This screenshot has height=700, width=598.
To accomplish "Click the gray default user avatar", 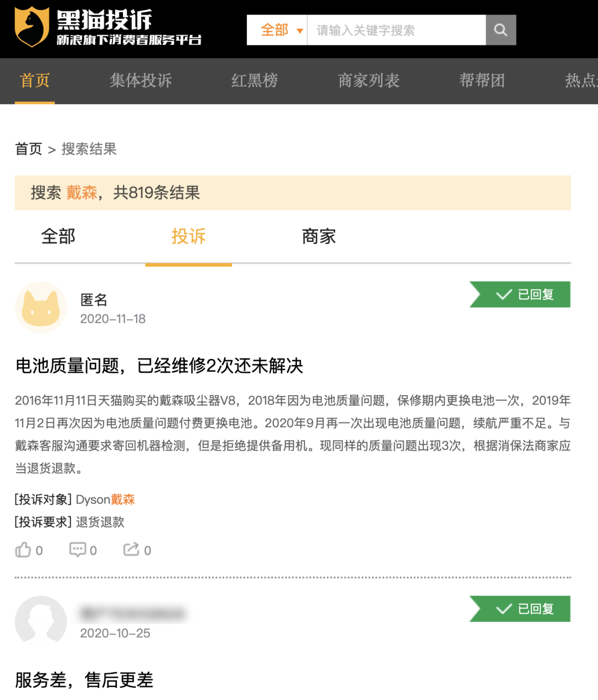I will tap(40, 621).
